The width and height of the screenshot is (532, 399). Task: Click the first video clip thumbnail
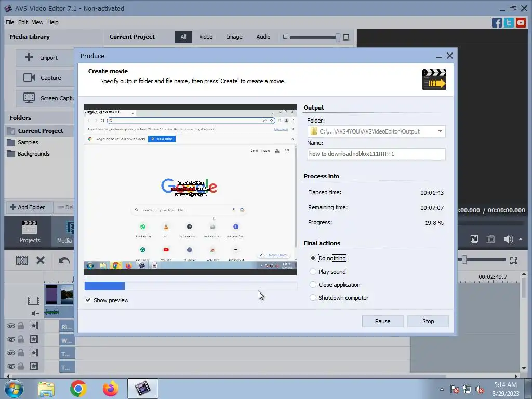click(51, 294)
